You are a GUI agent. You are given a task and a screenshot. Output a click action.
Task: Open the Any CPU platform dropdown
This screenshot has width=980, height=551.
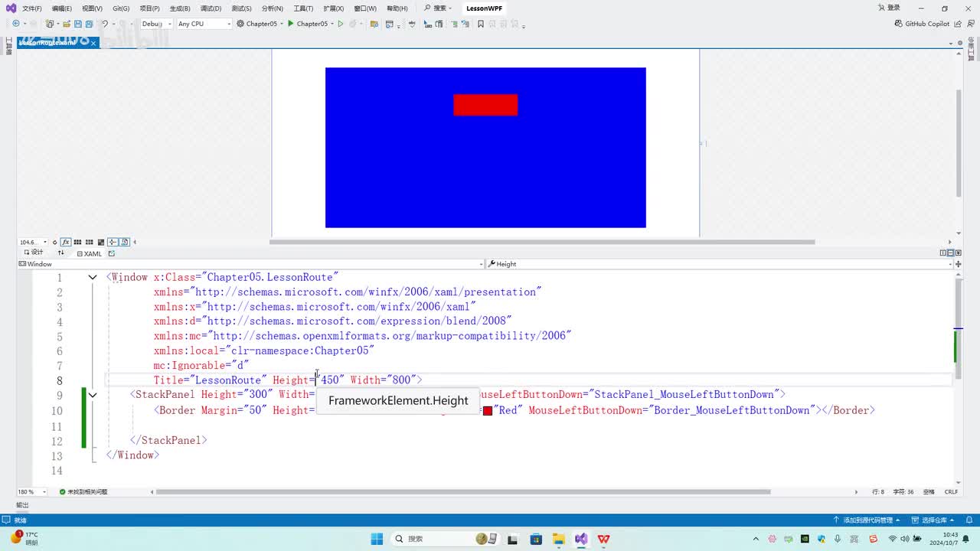click(204, 24)
